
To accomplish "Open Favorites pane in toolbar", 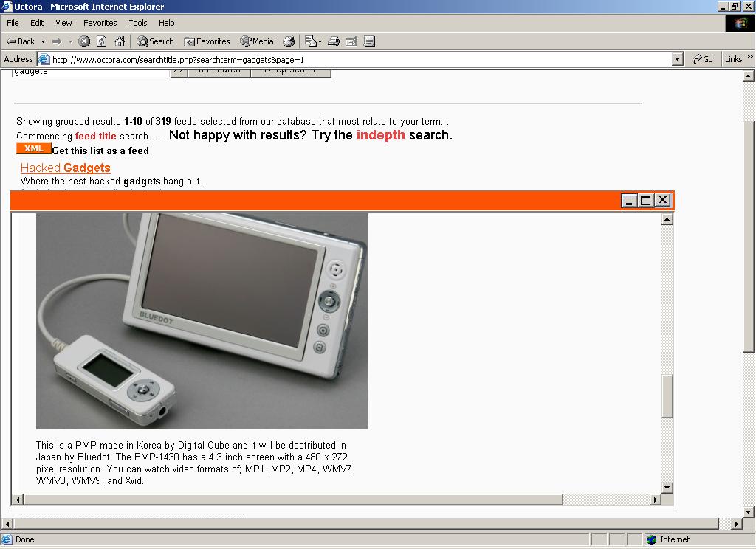I will coord(207,41).
